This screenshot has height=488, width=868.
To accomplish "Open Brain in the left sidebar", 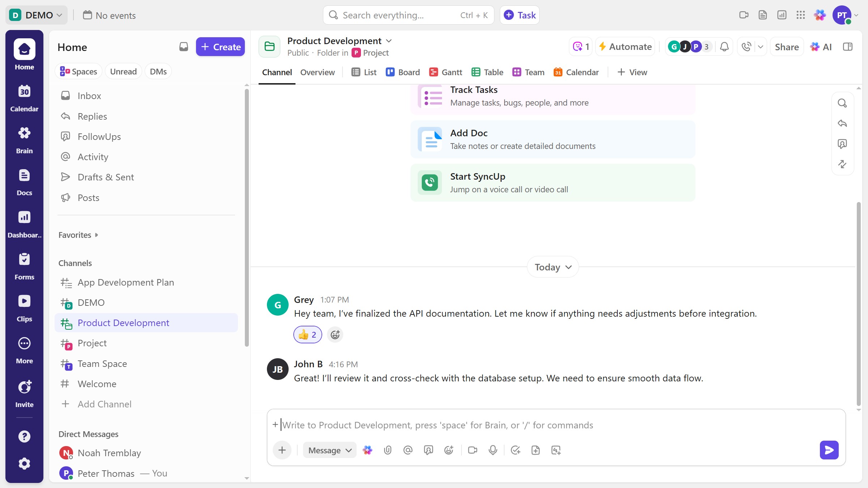I will click(x=24, y=140).
